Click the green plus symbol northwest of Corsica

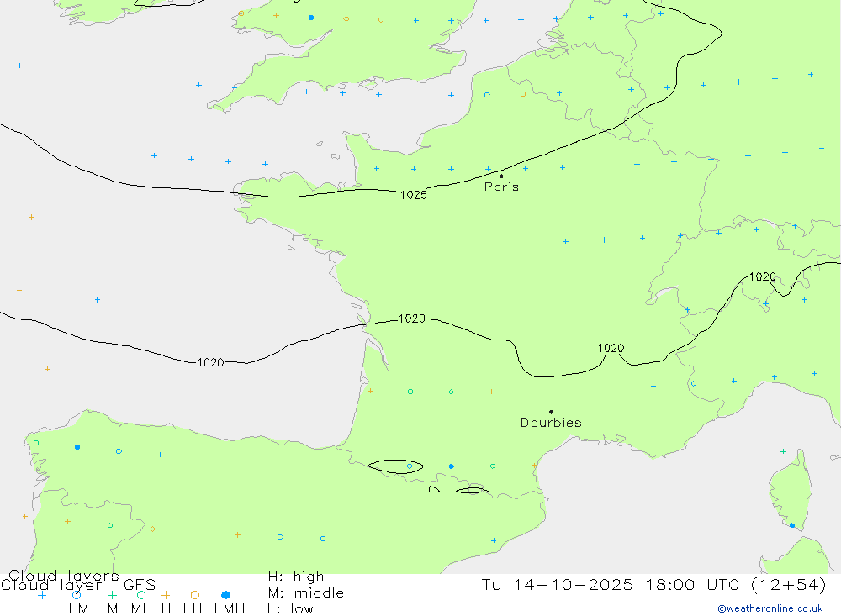[783, 451]
